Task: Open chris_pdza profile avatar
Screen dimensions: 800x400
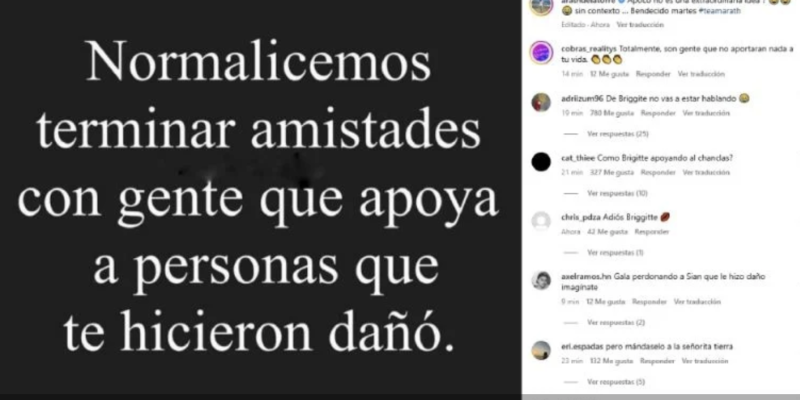Action: pos(541,221)
